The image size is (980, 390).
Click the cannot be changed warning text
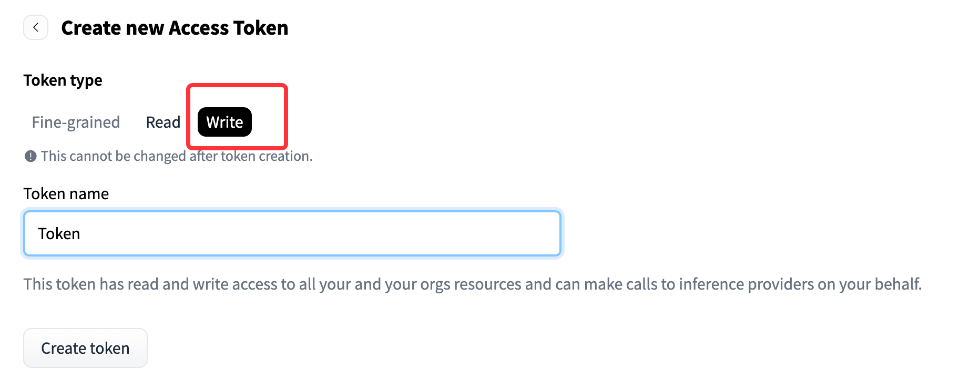coord(177,156)
